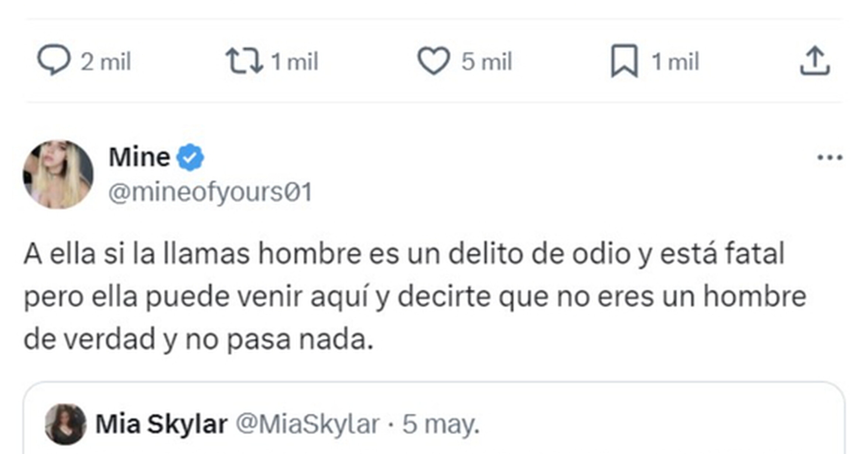The image size is (868, 454).
Task: Open the share upload icon
Action: [x=815, y=61]
